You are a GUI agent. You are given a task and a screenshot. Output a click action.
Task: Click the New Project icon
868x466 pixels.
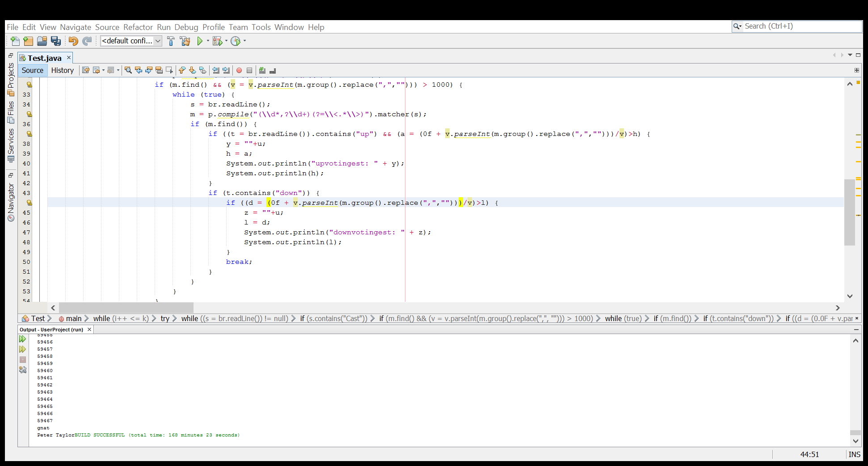(28, 41)
